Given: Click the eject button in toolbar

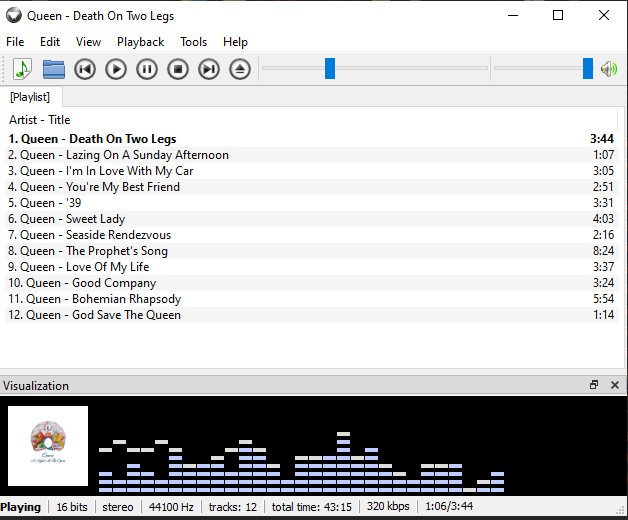Looking at the screenshot, I should point(240,69).
